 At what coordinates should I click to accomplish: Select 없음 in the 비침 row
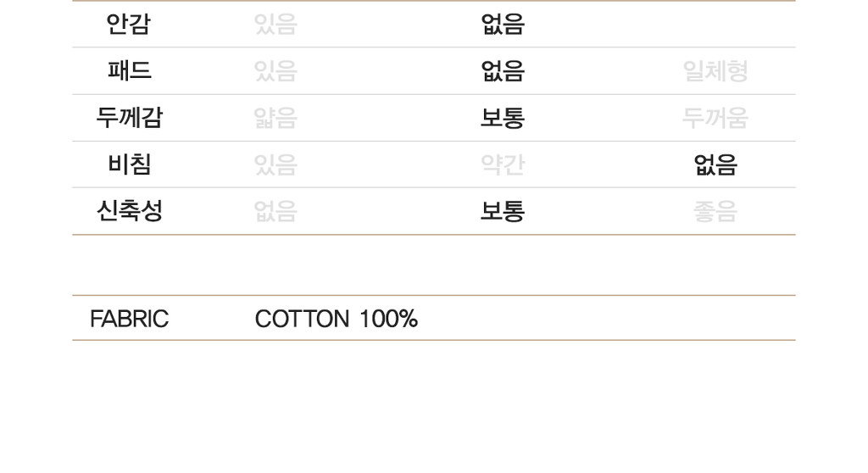(715, 164)
